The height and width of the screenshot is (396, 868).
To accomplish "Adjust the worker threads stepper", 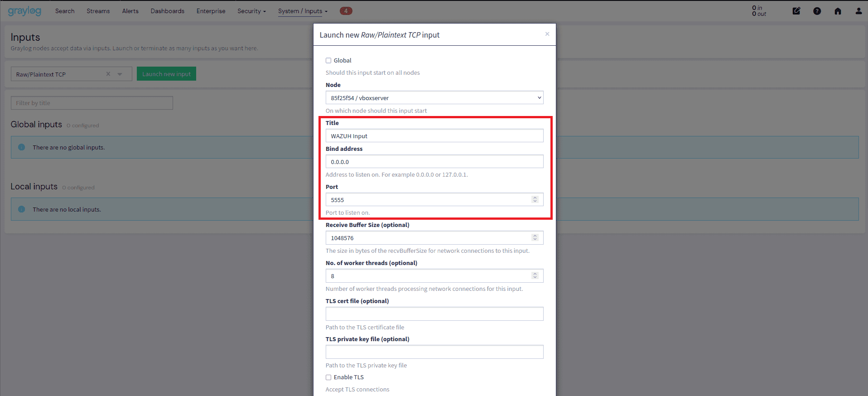I will pyautogui.click(x=535, y=275).
